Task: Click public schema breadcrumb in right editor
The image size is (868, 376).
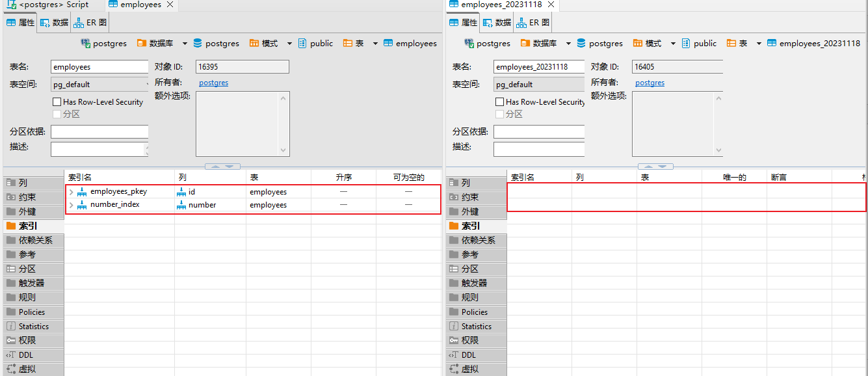Action: click(699, 44)
